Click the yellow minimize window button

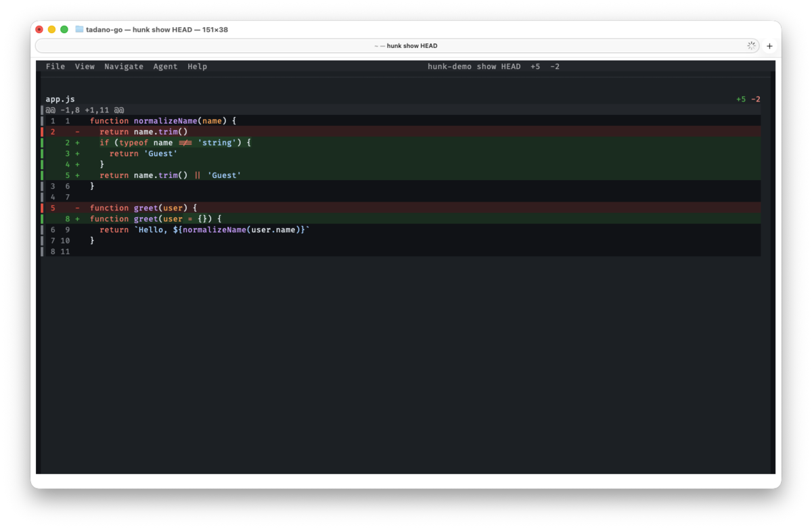(x=51, y=30)
